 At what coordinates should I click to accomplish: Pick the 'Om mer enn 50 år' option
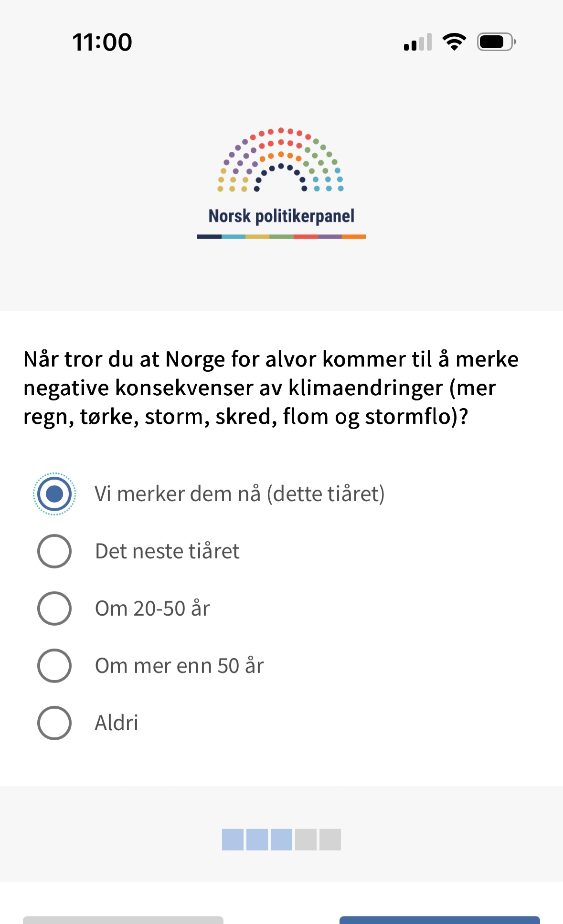(54, 666)
